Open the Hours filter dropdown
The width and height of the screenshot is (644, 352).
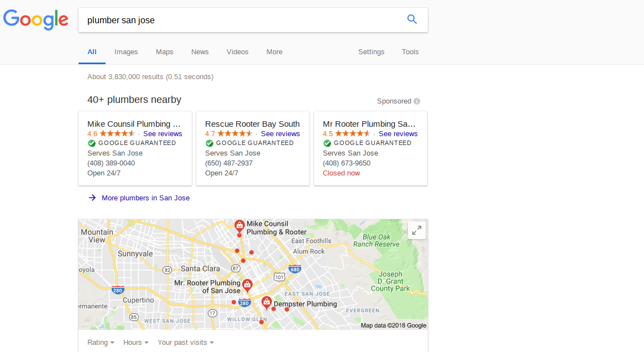135,342
